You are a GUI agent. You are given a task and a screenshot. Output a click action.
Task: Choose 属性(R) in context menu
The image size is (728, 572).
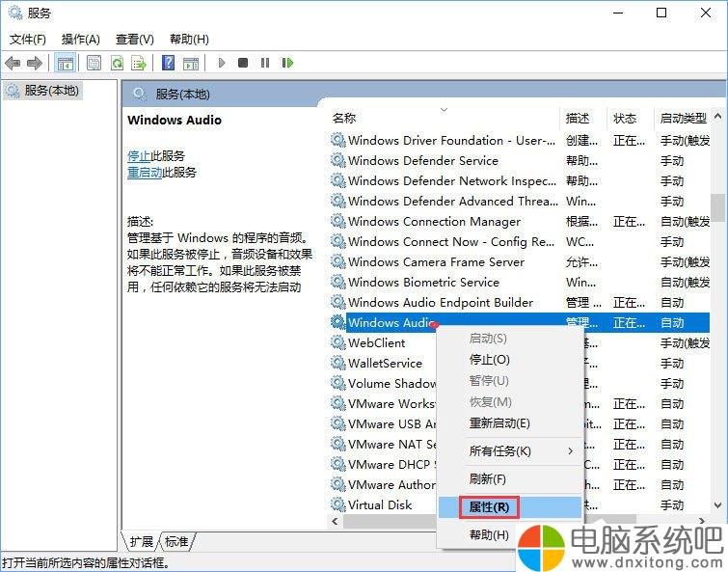(x=510, y=507)
